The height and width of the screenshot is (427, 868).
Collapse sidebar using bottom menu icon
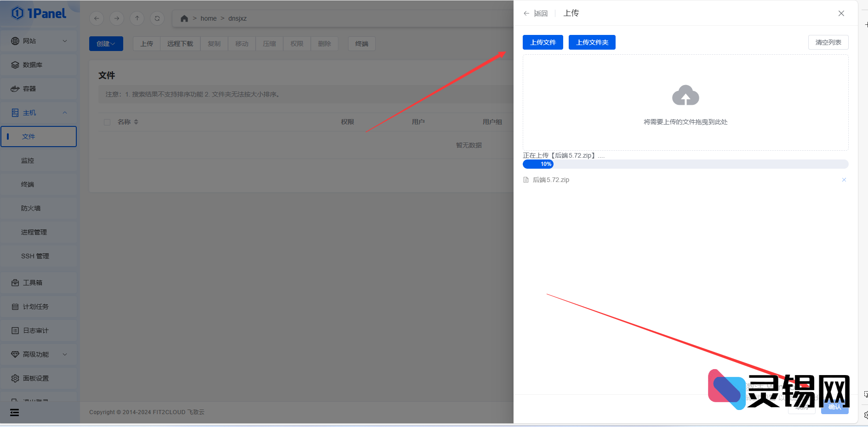point(15,412)
